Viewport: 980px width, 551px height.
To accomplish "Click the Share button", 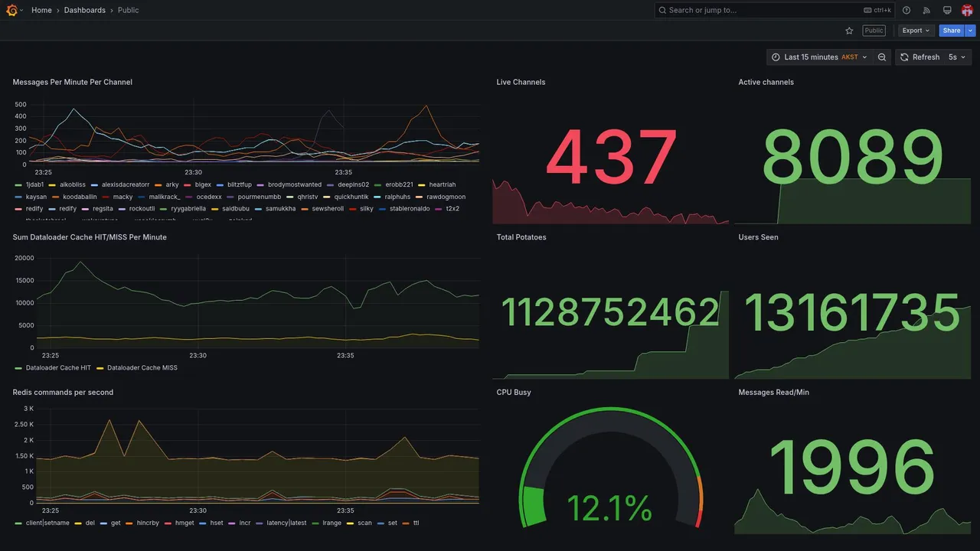I will [x=952, y=31].
